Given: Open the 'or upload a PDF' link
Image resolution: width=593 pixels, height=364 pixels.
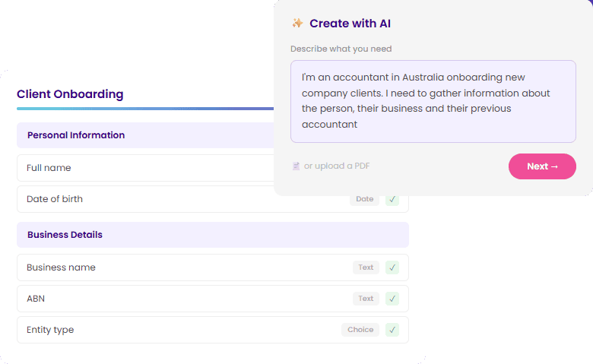Looking at the screenshot, I should pyautogui.click(x=337, y=166).
